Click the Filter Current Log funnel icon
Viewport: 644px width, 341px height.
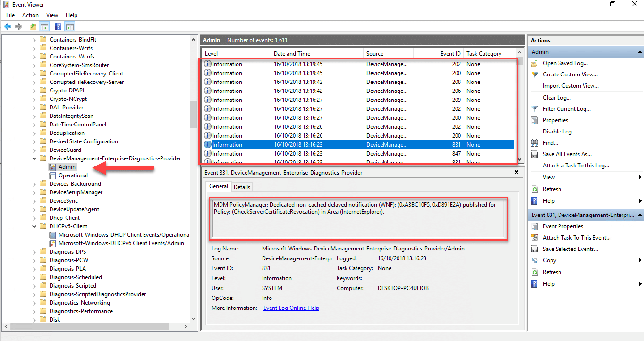[534, 109]
